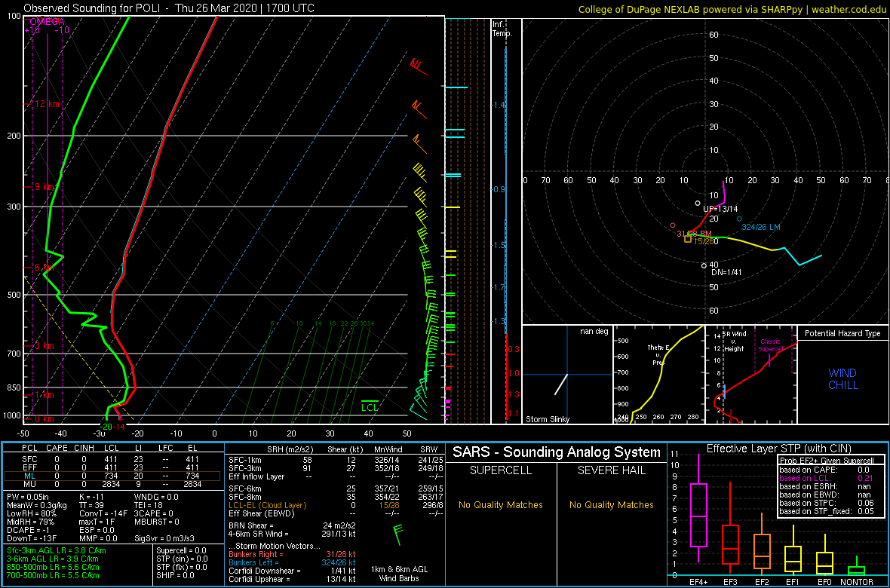Viewport: 890px width, 588px height.
Task: Click the SFC-6km shear row
Action: [335, 488]
